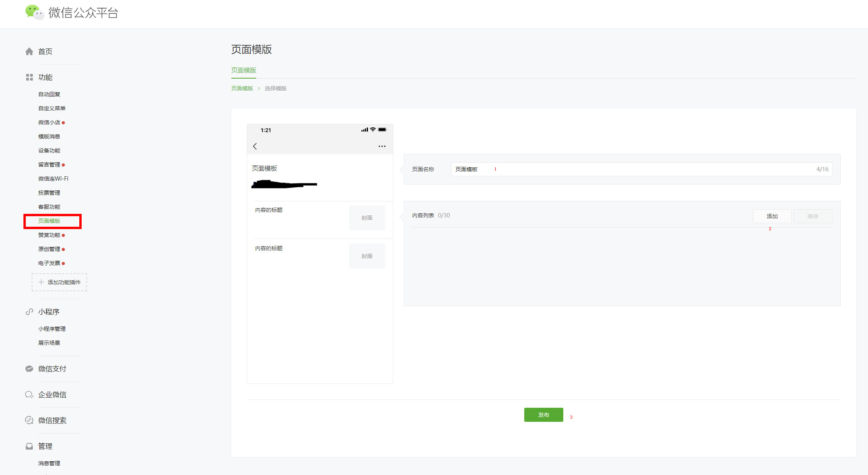Click the 企业微信 chat bubble icon
Screen dimensions: 868x475
pyautogui.click(x=29, y=394)
